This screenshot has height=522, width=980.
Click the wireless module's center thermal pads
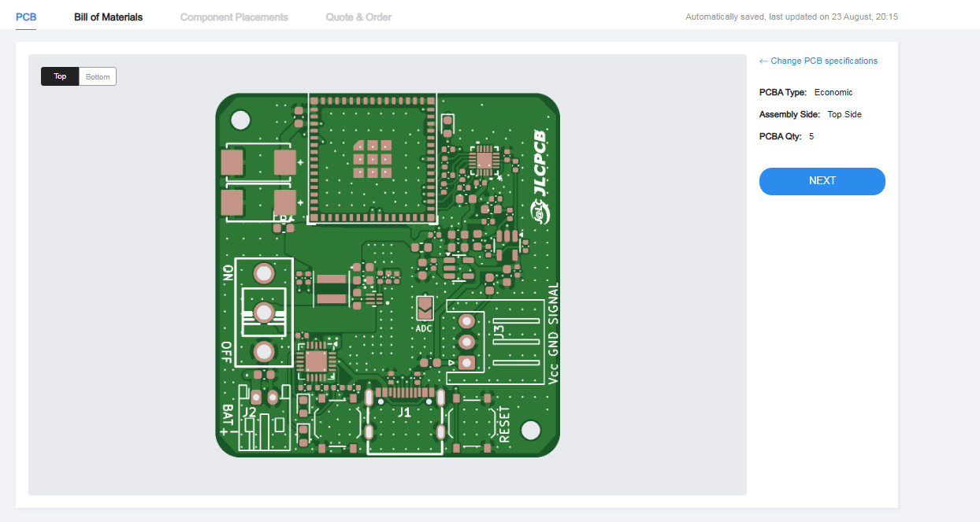(x=373, y=158)
